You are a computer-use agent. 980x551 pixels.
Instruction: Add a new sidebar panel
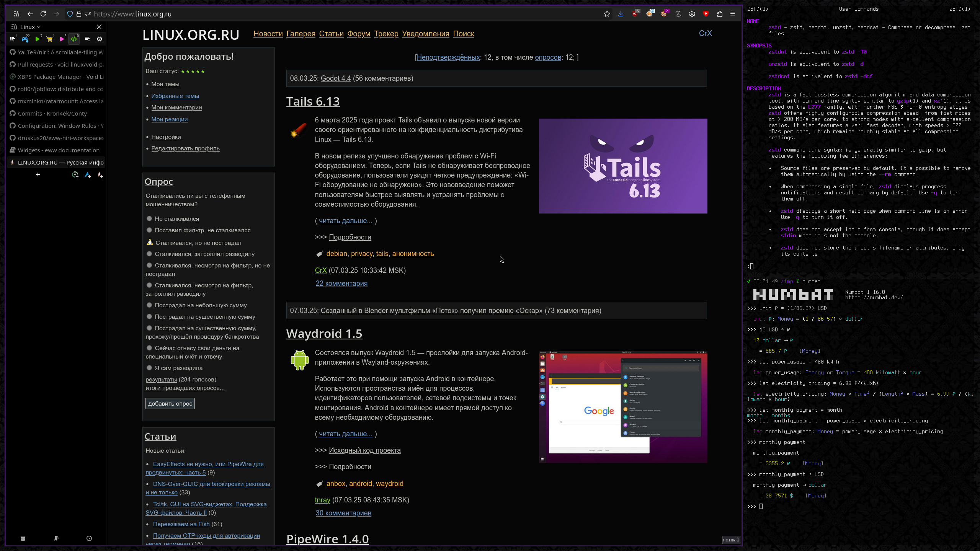tap(87, 39)
